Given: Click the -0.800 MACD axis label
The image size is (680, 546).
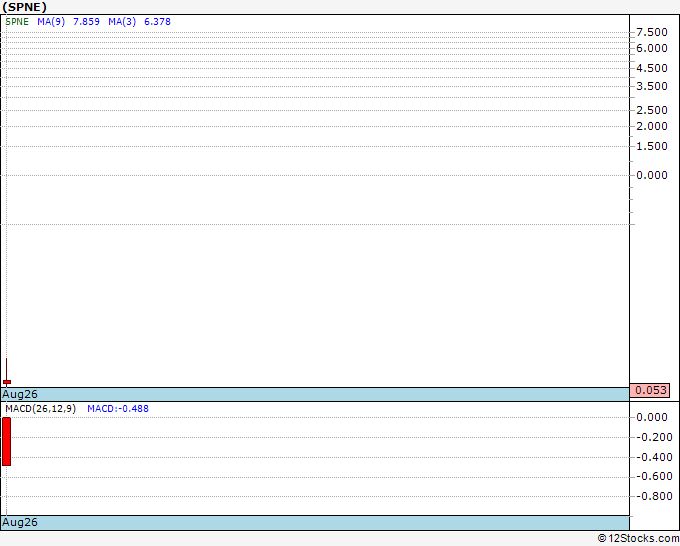Looking at the screenshot, I should [x=654, y=496].
